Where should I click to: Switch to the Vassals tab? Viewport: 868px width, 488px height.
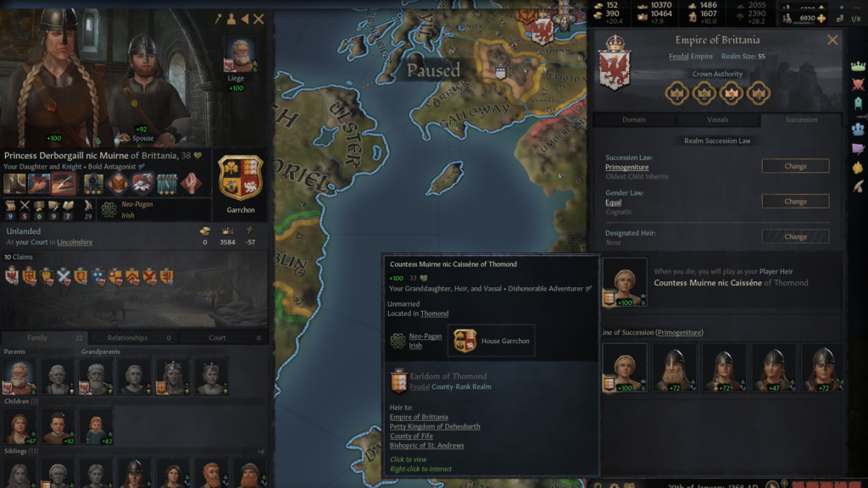(x=717, y=119)
